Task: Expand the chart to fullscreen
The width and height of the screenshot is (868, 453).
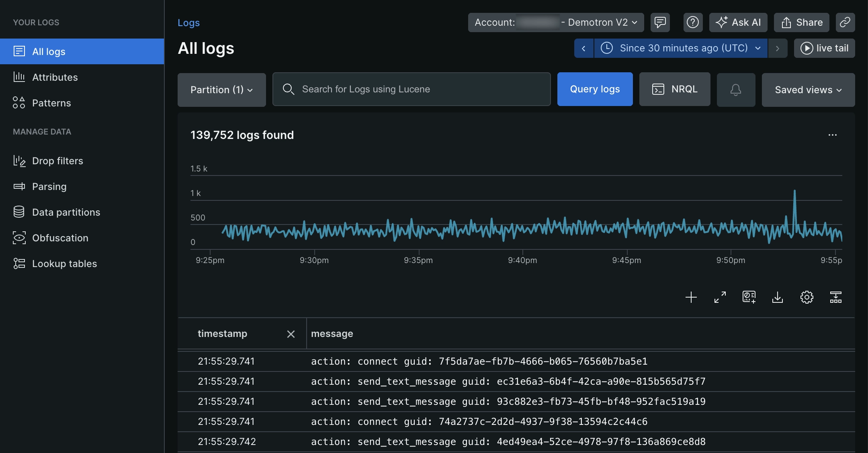Action: pyautogui.click(x=720, y=297)
